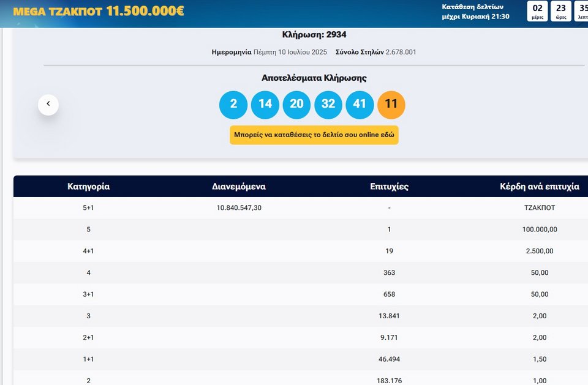Click the Σύνολο Στηλών value 2.678.001
Viewport: 588px width, 385px height.
point(401,52)
